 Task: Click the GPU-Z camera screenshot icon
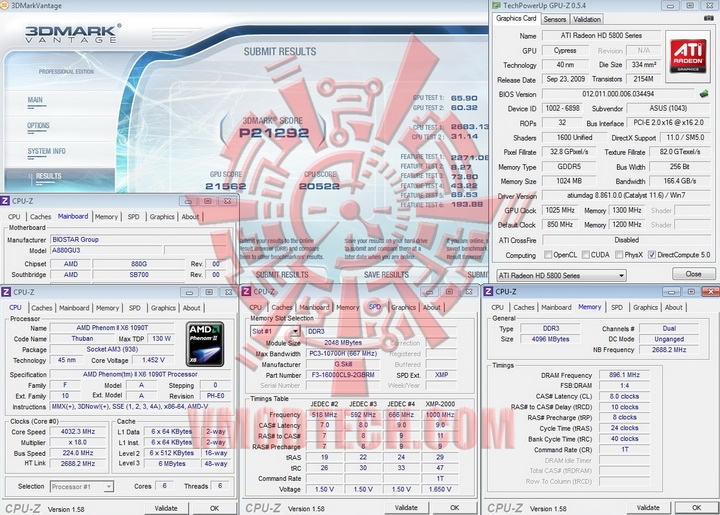[x=709, y=18]
